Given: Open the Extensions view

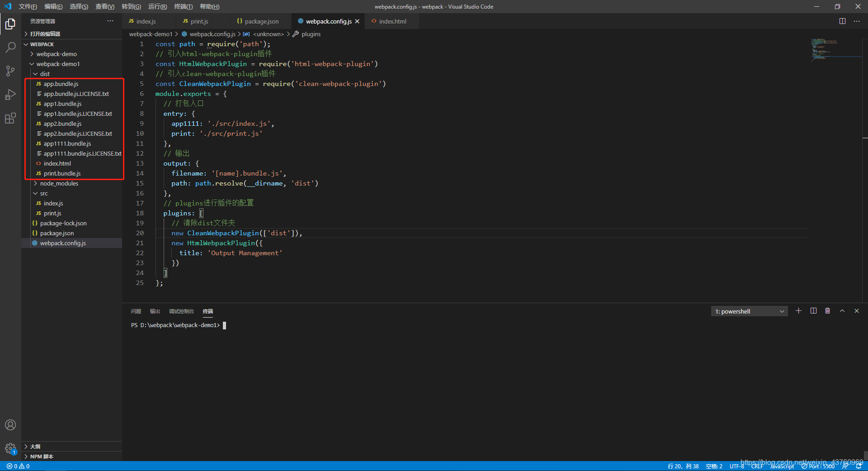Looking at the screenshot, I should tap(10, 118).
